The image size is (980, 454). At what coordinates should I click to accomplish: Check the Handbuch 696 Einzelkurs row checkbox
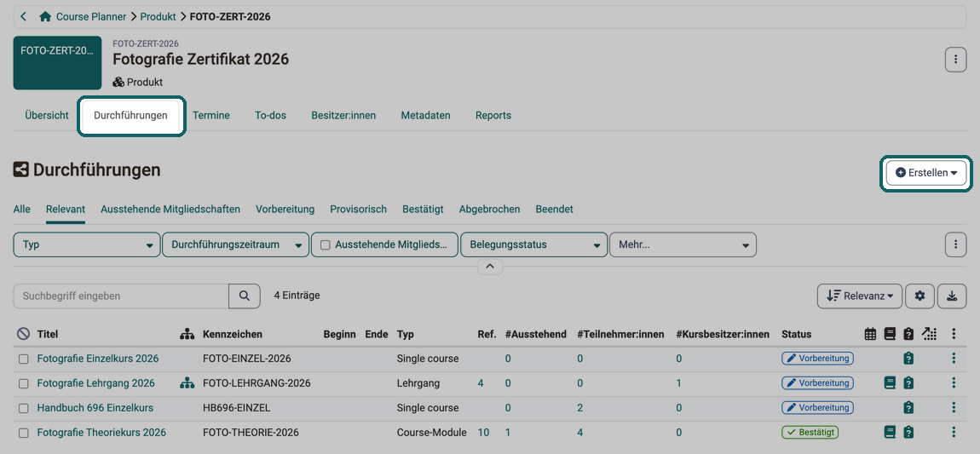(23, 408)
